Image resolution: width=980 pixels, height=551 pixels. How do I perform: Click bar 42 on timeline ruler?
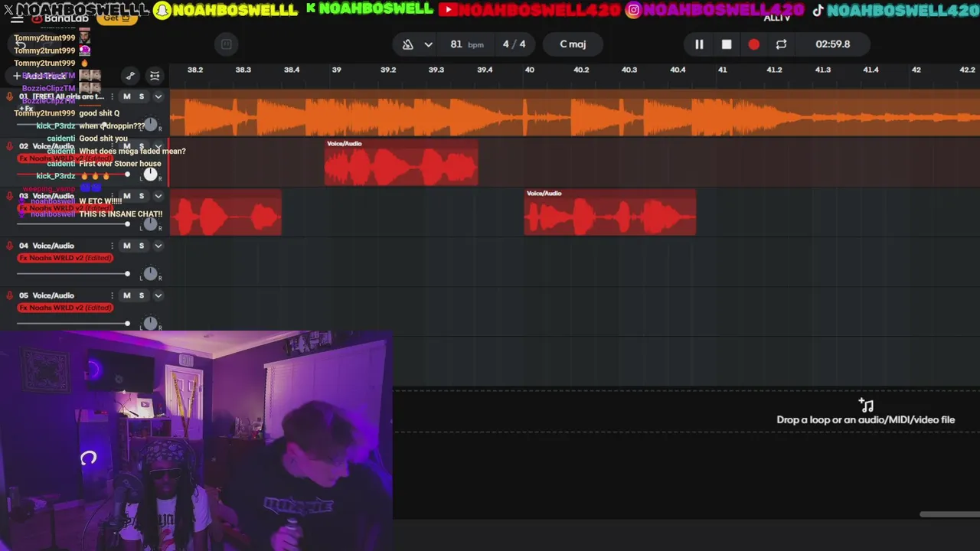[x=916, y=70]
